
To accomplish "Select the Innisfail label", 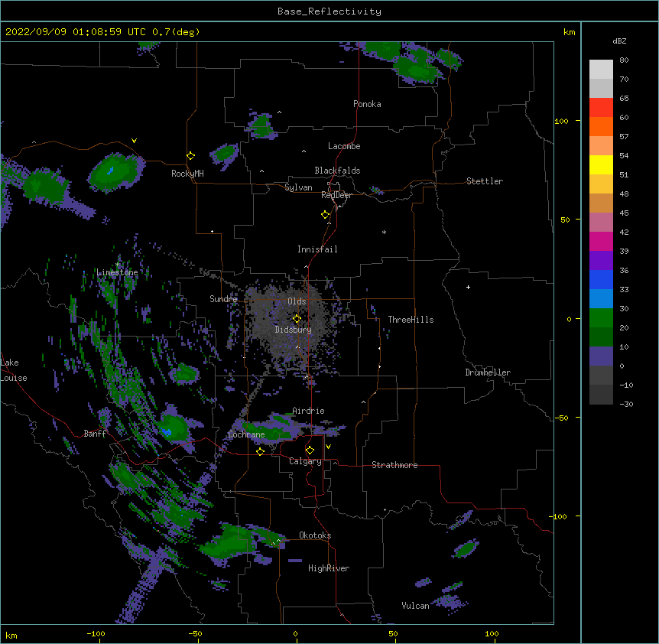I will 317,249.
